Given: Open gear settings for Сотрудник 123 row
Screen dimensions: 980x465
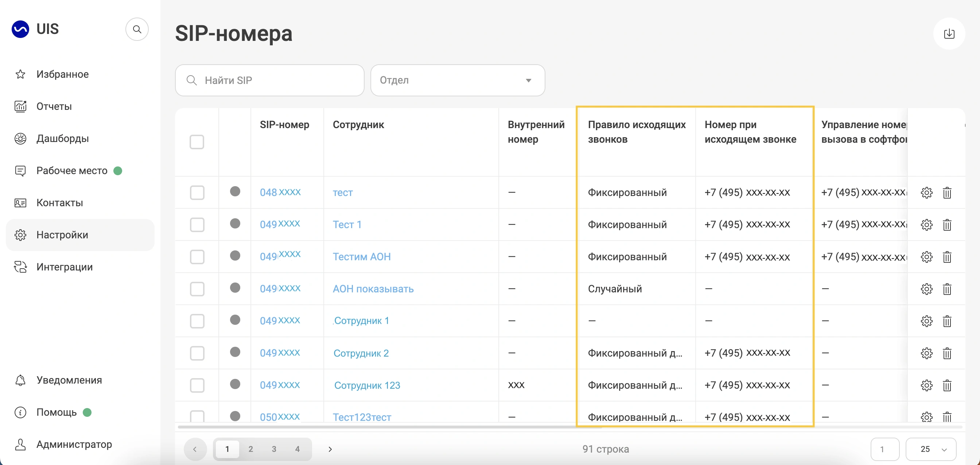Looking at the screenshot, I should pos(926,385).
